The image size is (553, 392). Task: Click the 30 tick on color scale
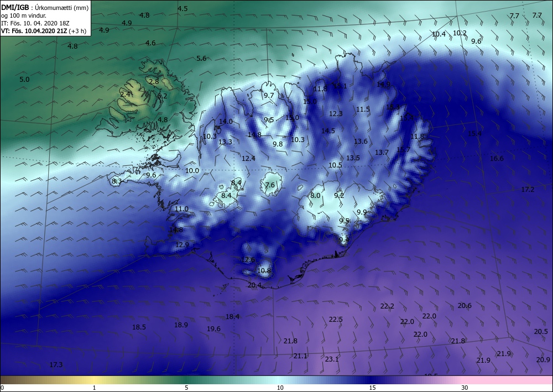pos(465,388)
